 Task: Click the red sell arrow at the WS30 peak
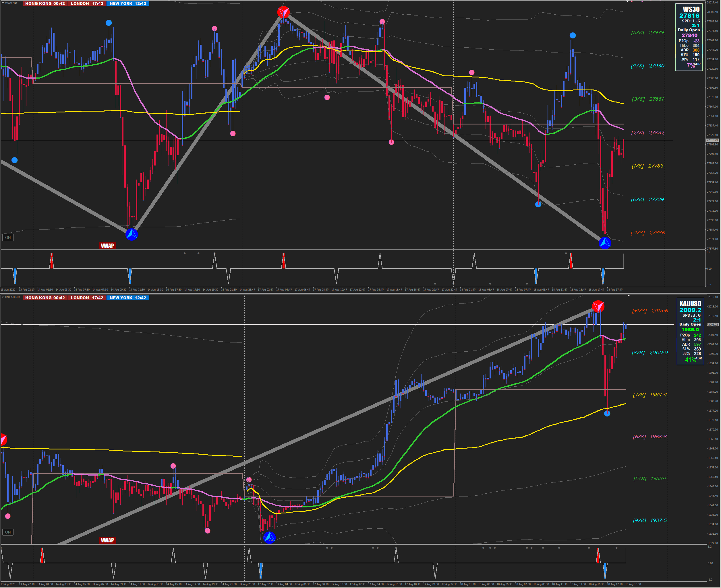coord(283,12)
